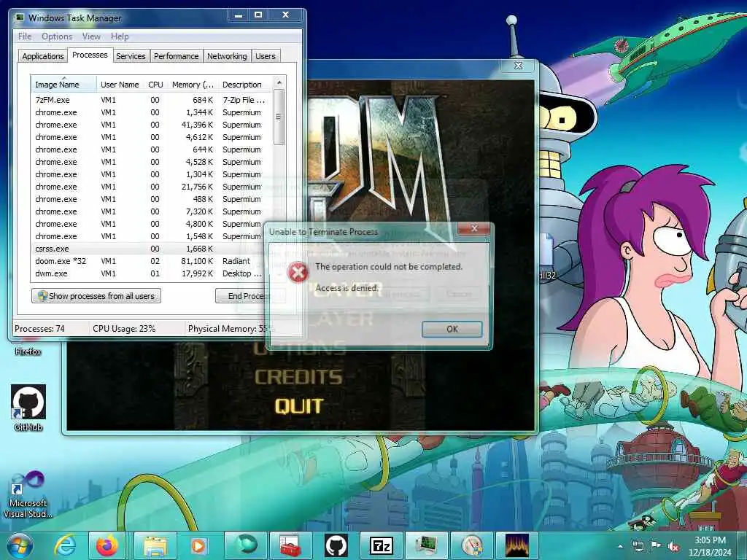Minimize the Windows Task Manager window
Image resolution: width=747 pixels, height=560 pixels.
click(x=239, y=15)
